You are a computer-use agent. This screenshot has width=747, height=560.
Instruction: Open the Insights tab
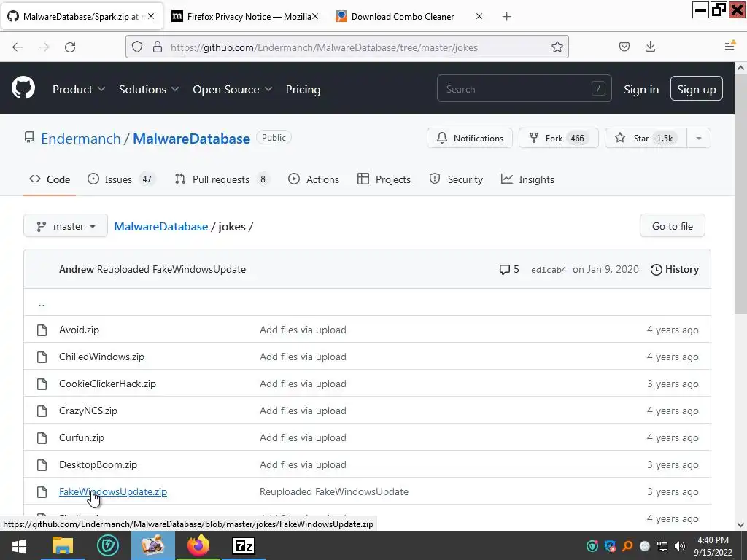pos(527,179)
